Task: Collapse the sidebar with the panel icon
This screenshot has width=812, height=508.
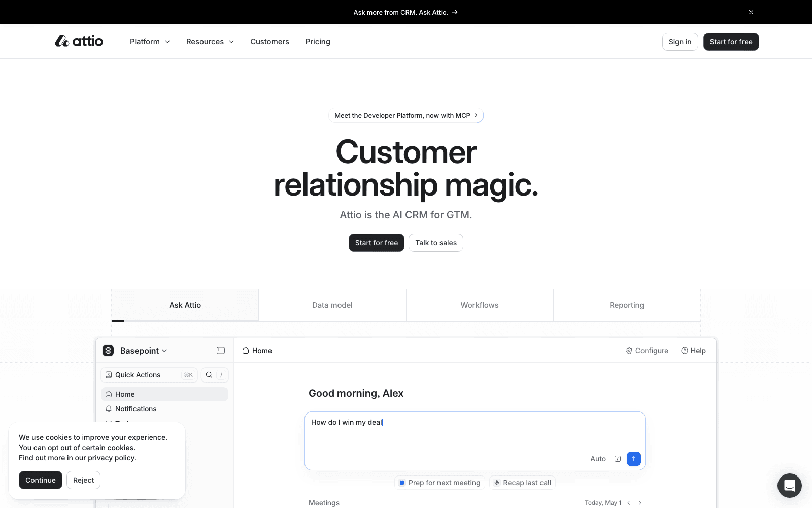Action: click(x=221, y=351)
